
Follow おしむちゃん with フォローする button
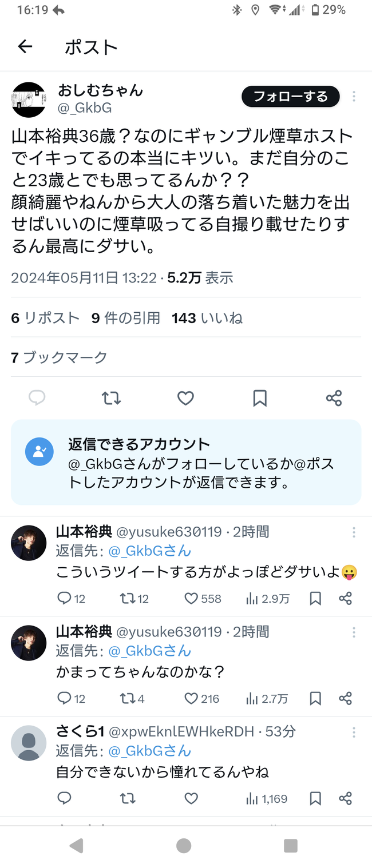coord(291,97)
